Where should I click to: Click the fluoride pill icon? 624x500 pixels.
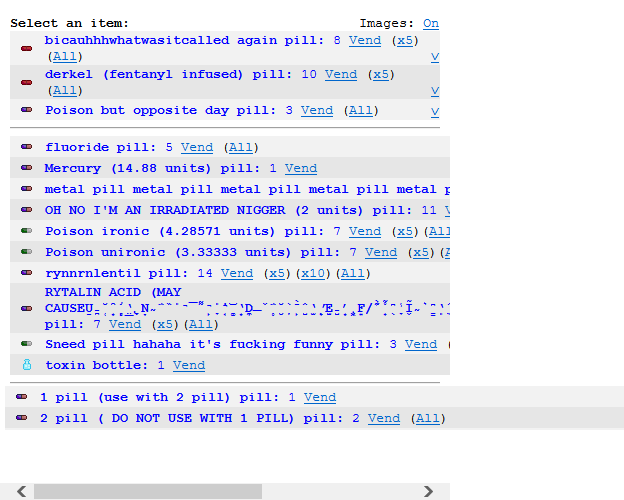click(27, 147)
